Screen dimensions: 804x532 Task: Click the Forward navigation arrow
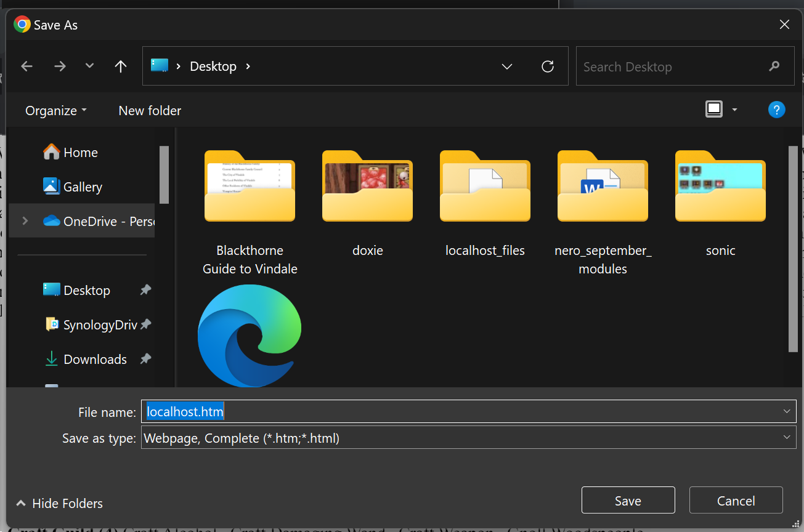tap(60, 66)
